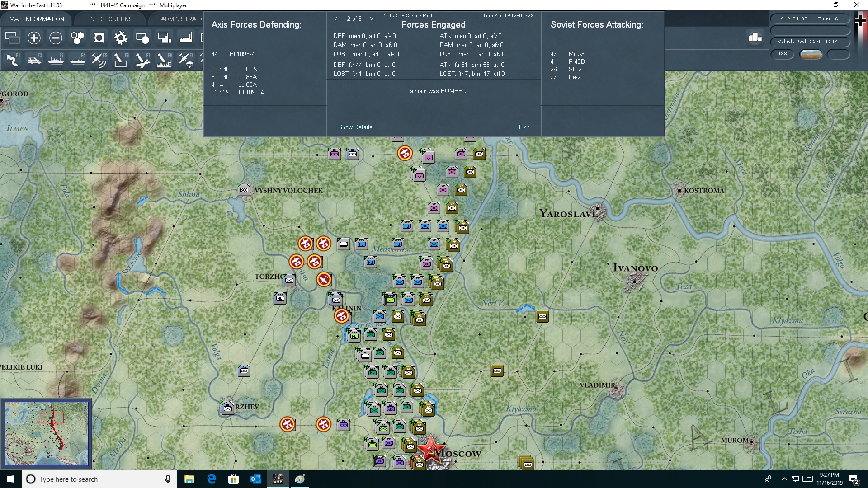Select the F9 air transport mode
Image resolution: width=868 pixels, height=488 pixels.
[x=186, y=60]
